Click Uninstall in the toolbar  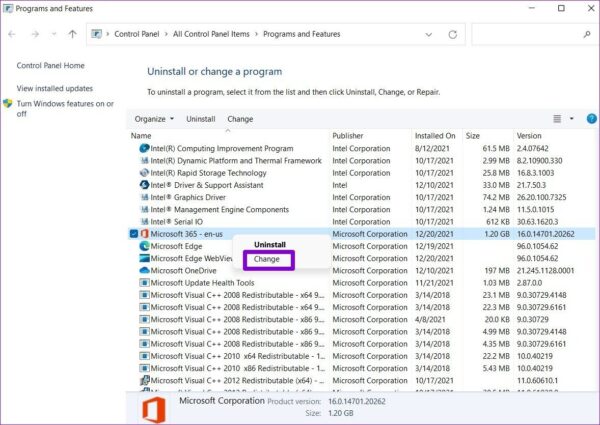201,119
